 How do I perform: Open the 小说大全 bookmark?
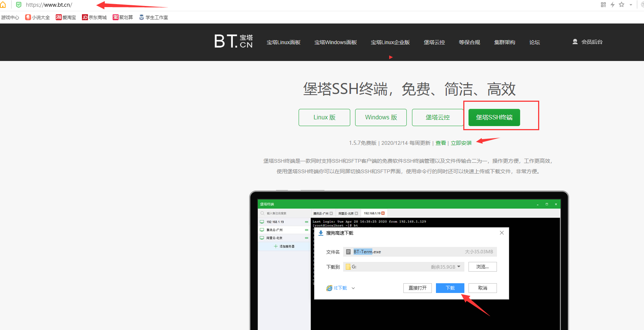[37, 18]
